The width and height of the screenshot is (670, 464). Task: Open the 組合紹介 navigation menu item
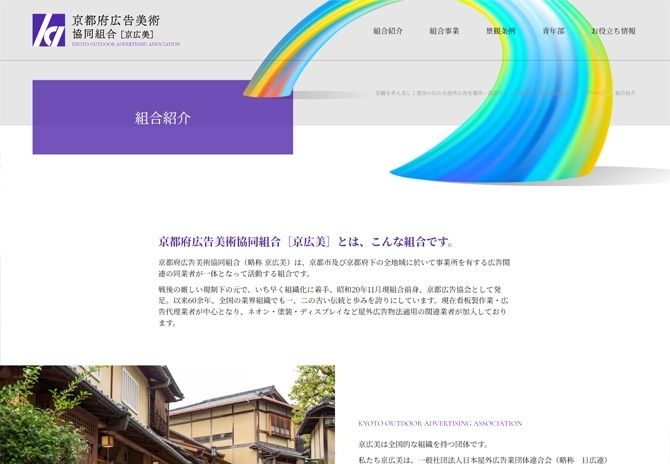(x=388, y=31)
